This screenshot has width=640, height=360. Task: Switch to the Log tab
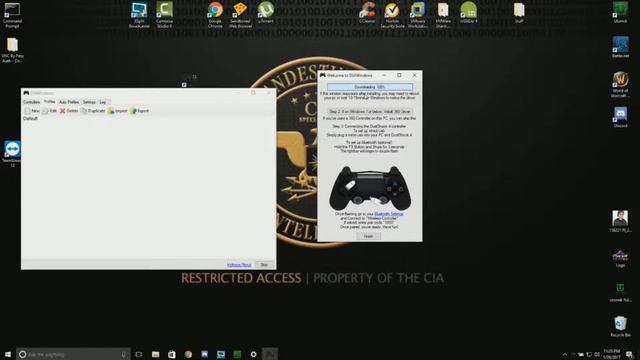(103, 102)
